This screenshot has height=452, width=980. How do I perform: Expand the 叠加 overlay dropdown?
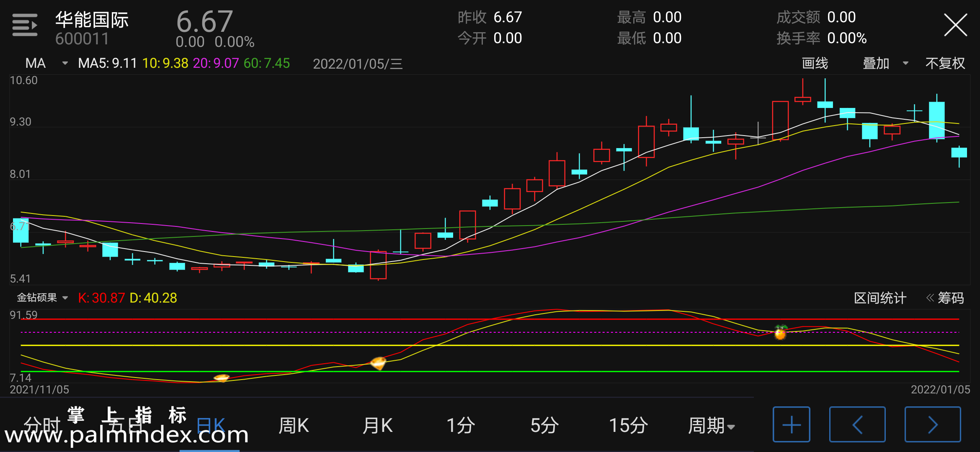pos(885,63)
